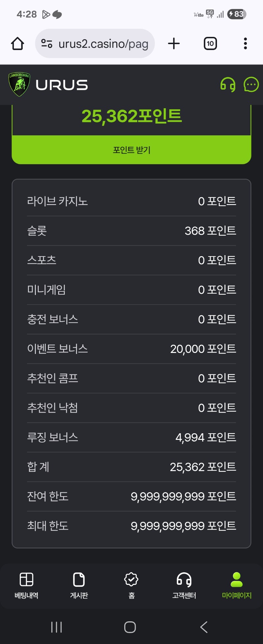Open headset support icon in header
The width and height of the screenshot is (263, 644).
click(228, 85)
